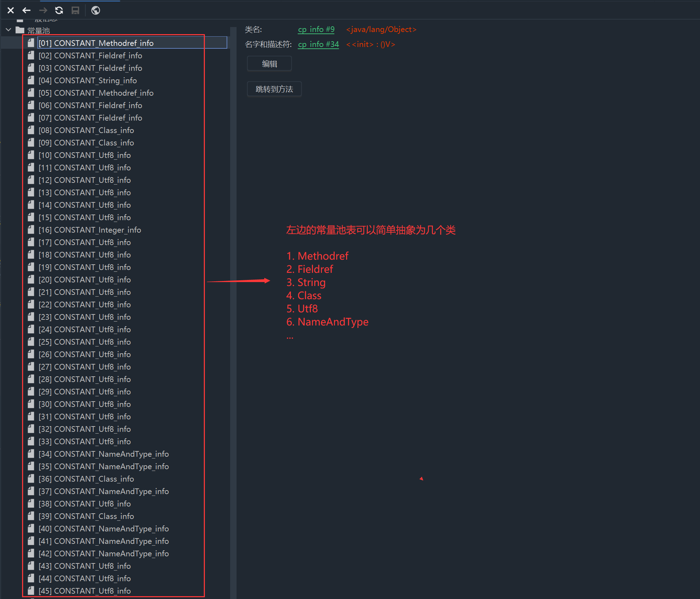Select [04] CONSTANT_String_info entry
Viewport: 700px width, 599px height.
pos(87,80)
